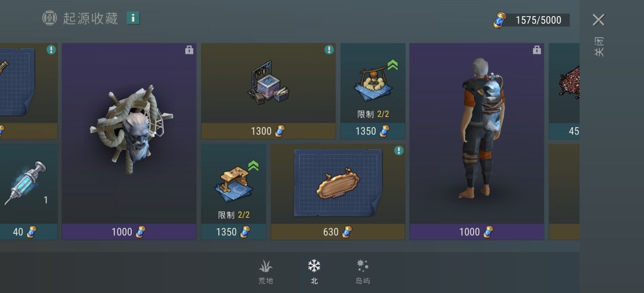Tap the currency vial icon beside 1575/5000
Image resolution: width=644 pixels, height=293 pixels.
tap(500, 20)
